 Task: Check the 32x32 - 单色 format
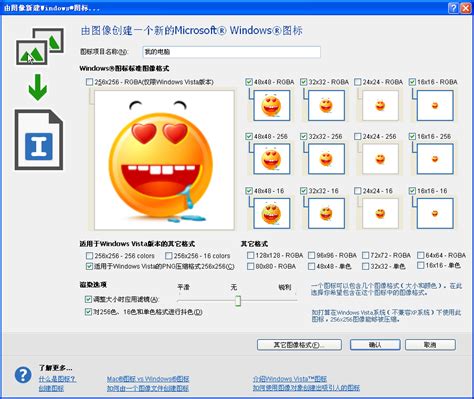click(x=366, y=266)
